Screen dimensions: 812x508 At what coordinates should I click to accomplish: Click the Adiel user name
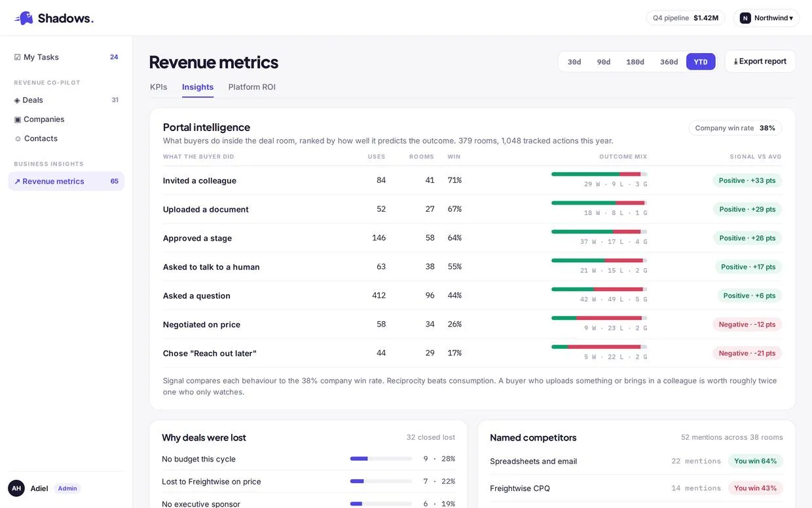coord(39,488)
